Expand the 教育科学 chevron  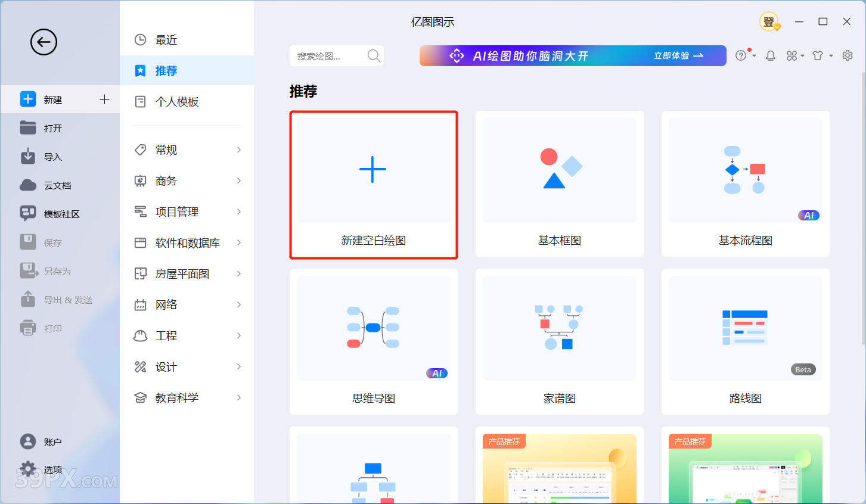point(239,397)
